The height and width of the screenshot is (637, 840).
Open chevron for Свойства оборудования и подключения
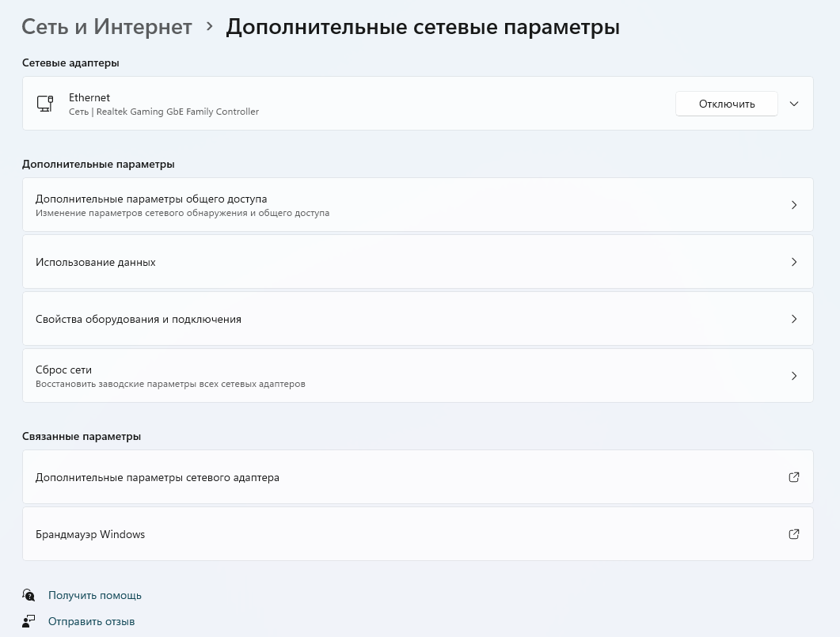point(793,319)
